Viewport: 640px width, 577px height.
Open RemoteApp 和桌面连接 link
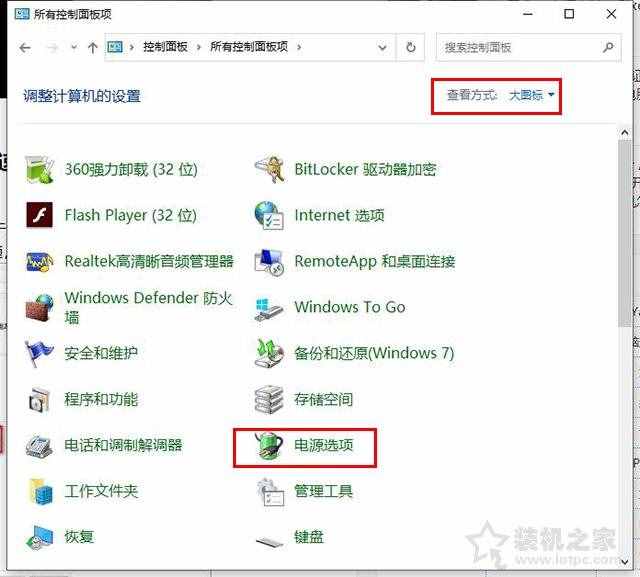click(x=374, y=261)
